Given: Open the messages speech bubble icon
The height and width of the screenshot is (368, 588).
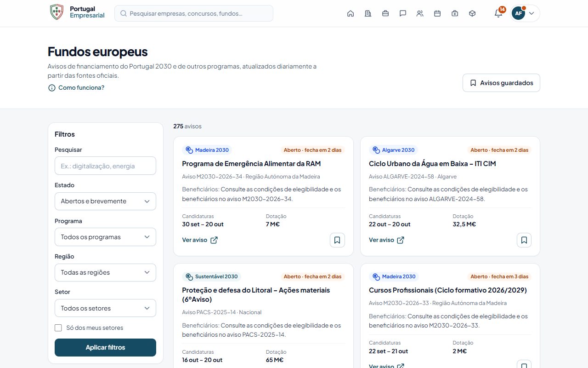Looking at the screenshot, I should 403,13.
